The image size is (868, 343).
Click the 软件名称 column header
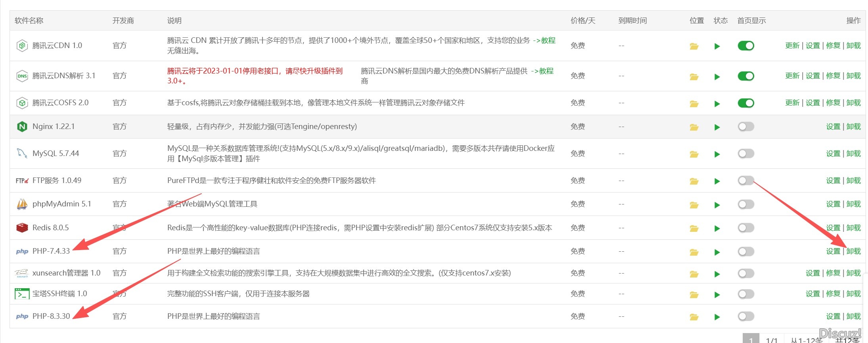(29, 21)
